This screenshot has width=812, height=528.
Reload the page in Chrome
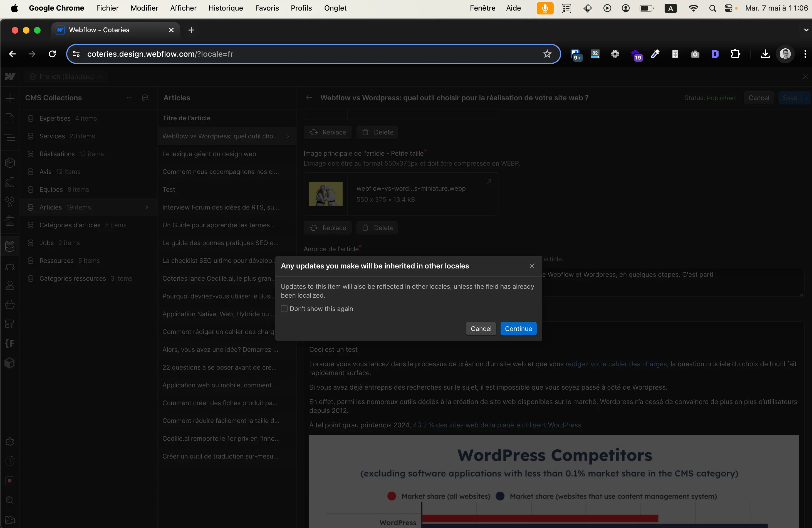pos(52,54)
